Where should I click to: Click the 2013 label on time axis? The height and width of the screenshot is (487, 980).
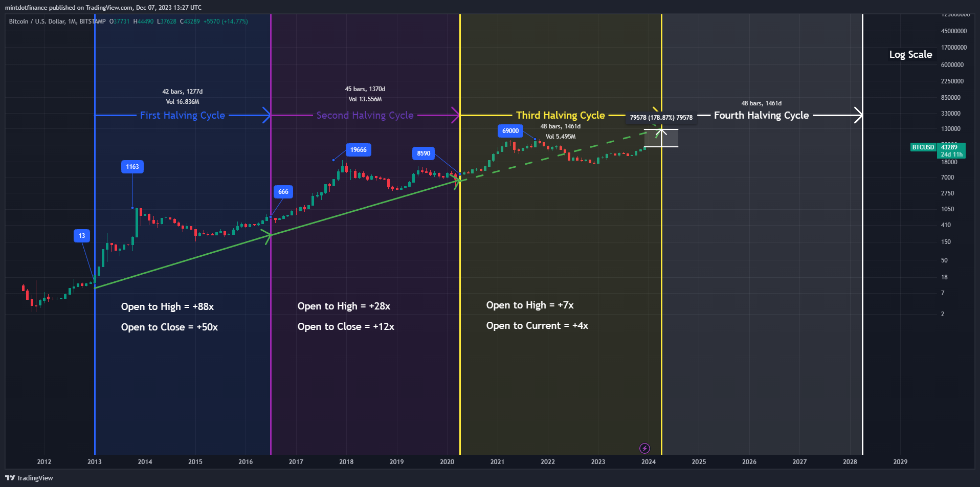point(95,461)
